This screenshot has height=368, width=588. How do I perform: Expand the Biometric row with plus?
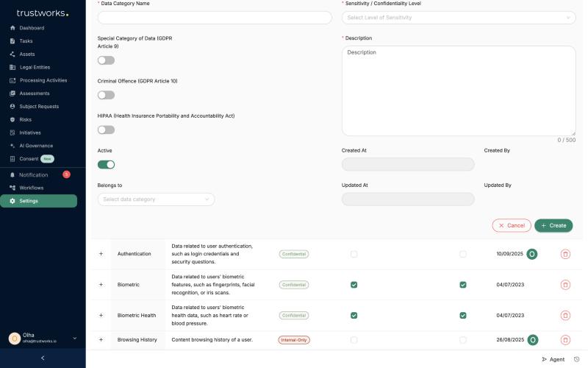pyautogui.click(x=101, y=285)
